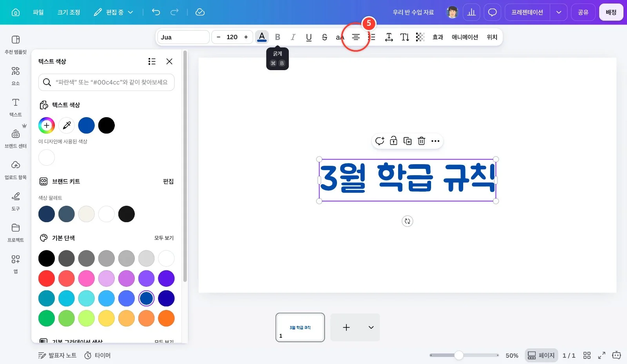Toggle italic formatting
This screenshot has width=627, height=364.
(x=293, y=37)
